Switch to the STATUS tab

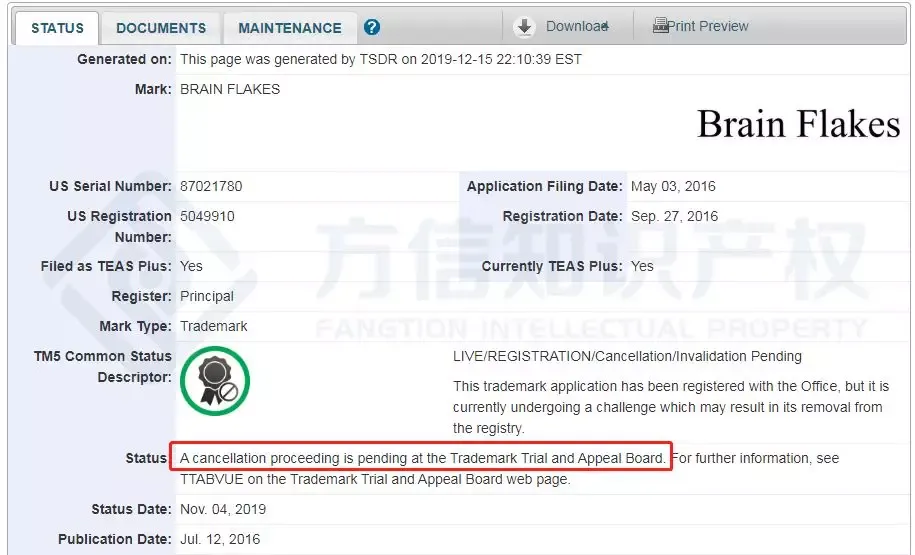pyautogui.click(x=57, y=28)
